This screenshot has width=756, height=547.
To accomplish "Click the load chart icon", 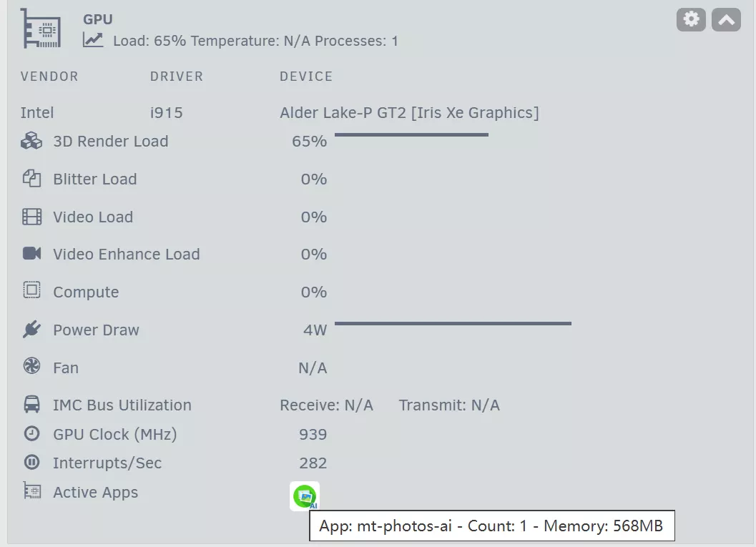I will point(93,40).
